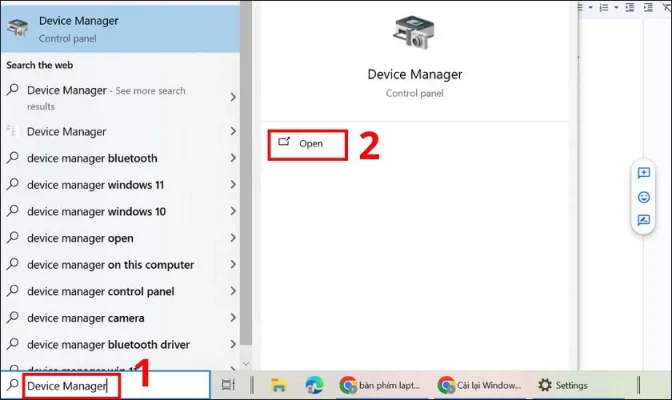Select the 'device manager windows 10' suggestion

pyautogui.click(x=96, y=212)
